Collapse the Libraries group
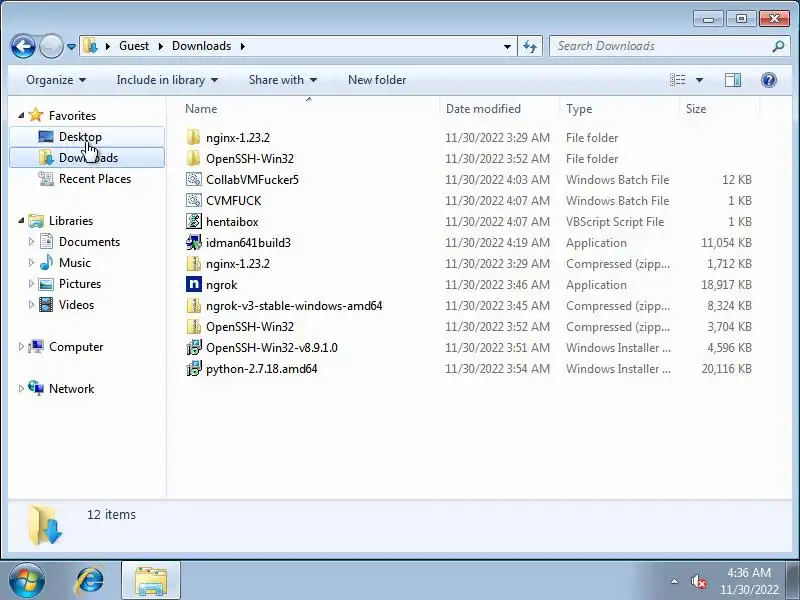This screenshot has width=800, height=600. pyautogui.click(x=21, y=220)
